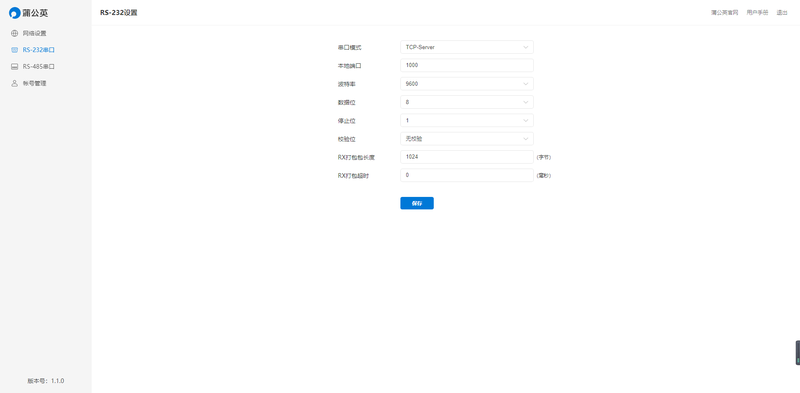Viewport: 800px width, 393px height.
Task: Open the 串口模式 TCP-Server dropdown
Action: pos(467,47)
